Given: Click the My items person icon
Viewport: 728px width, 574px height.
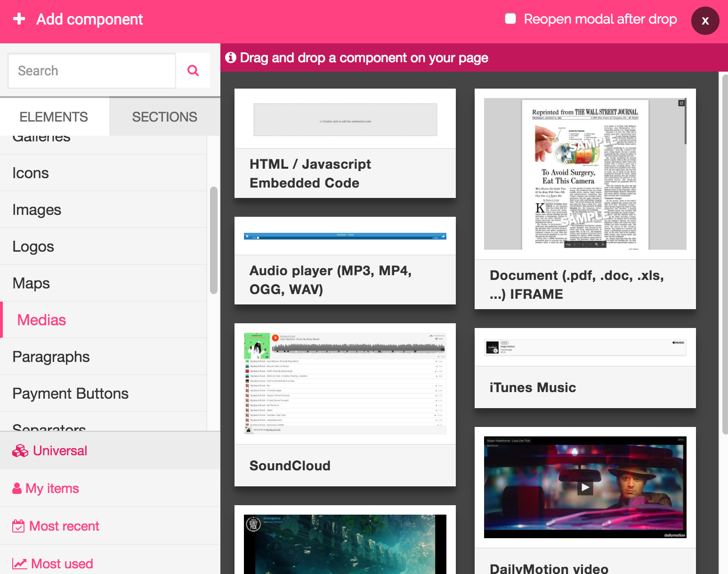Looking at the screenshot, I should click(x=17, y=488).
